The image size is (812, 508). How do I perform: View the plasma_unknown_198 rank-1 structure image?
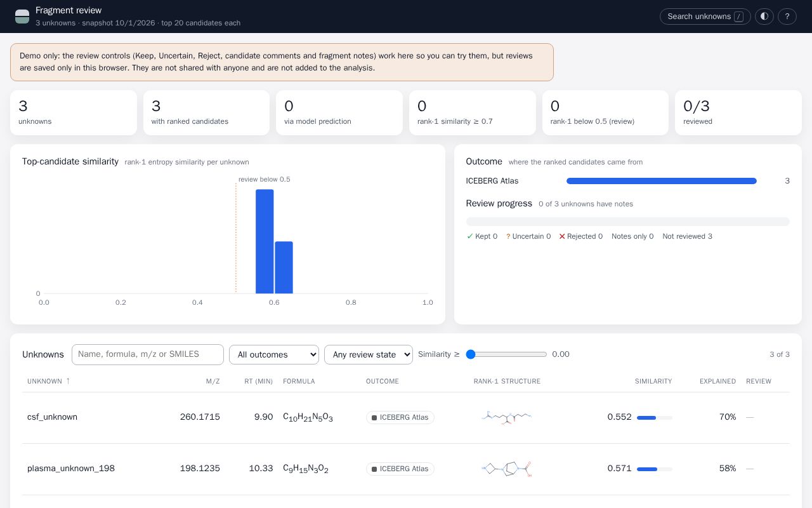tap(506, 469)
